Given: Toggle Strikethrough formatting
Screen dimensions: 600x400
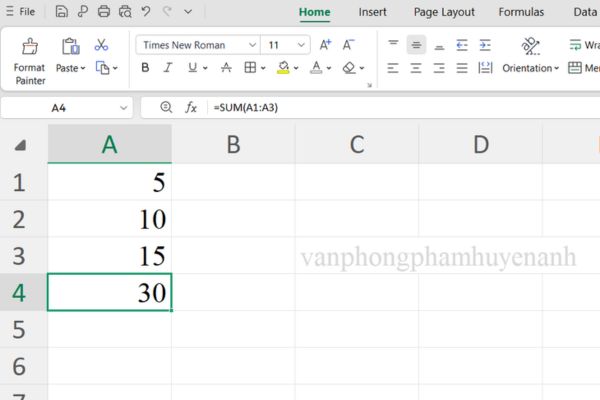Looking at the screenshot, I should pyautogui.click(x=226, y=68).
